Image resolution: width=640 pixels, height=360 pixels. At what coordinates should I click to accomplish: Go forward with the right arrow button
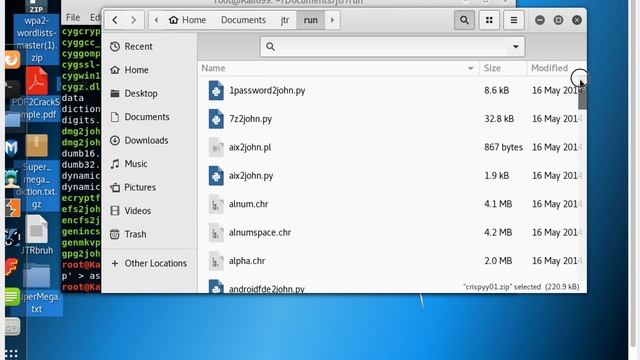[x=133, y=20]
